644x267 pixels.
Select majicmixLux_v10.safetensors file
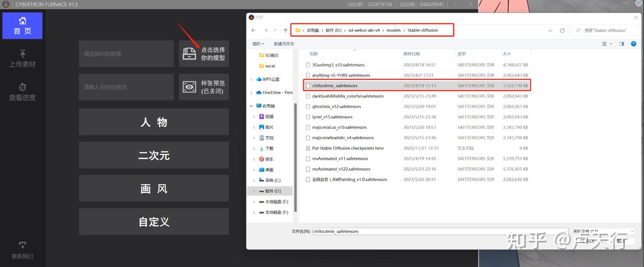[x=417, y=127]
